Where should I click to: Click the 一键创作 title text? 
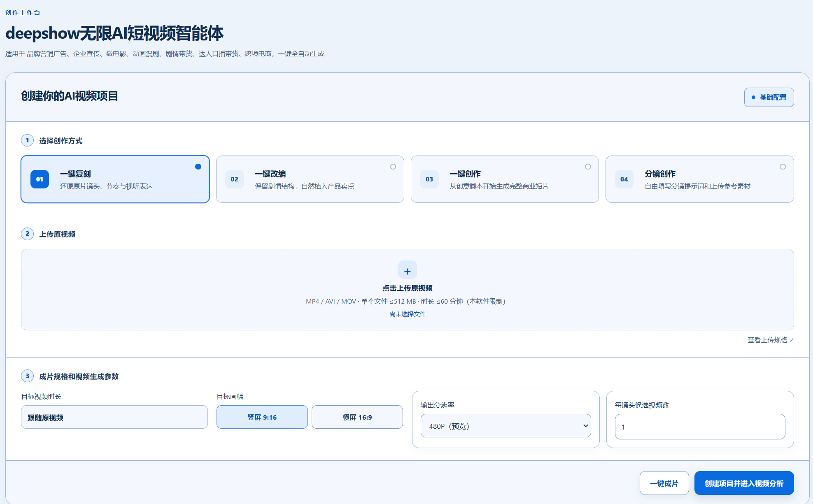[x=465, y=174]
